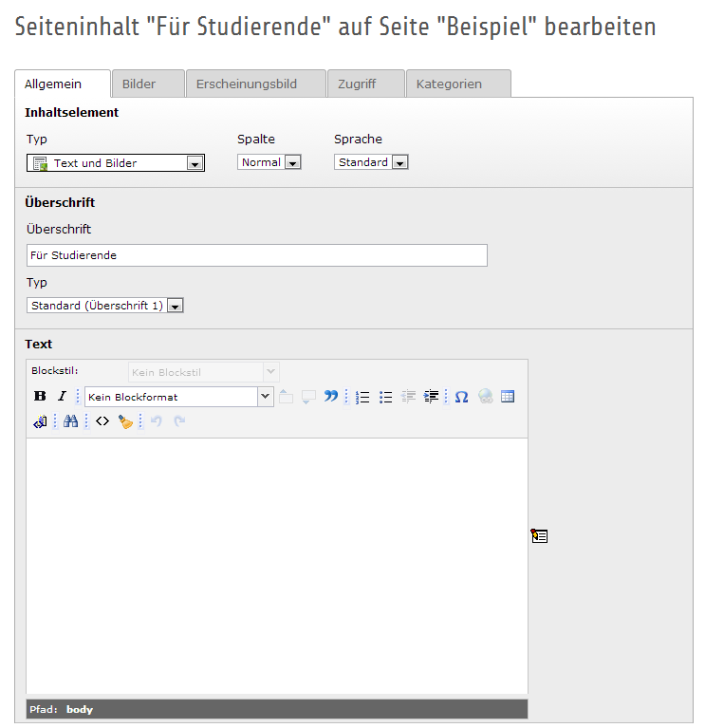Viewport: 705px width, 728px height.
Task: Toggle bold formatting in the text editor
Action: click(40, 397)
